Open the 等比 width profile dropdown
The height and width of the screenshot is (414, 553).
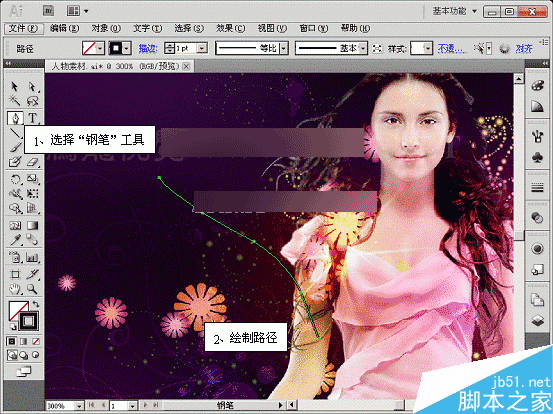click(284, 48)
